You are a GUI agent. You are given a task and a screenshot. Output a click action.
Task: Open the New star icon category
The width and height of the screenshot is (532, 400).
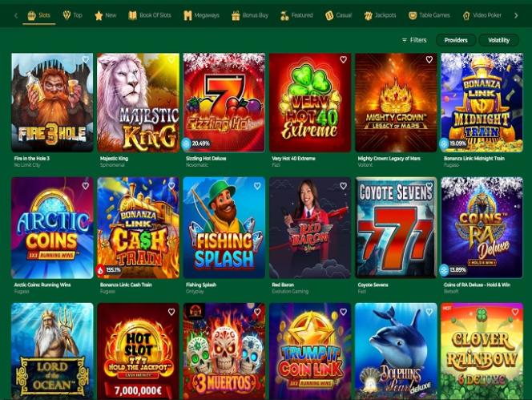pyautogui.click(x=99, y=15)
